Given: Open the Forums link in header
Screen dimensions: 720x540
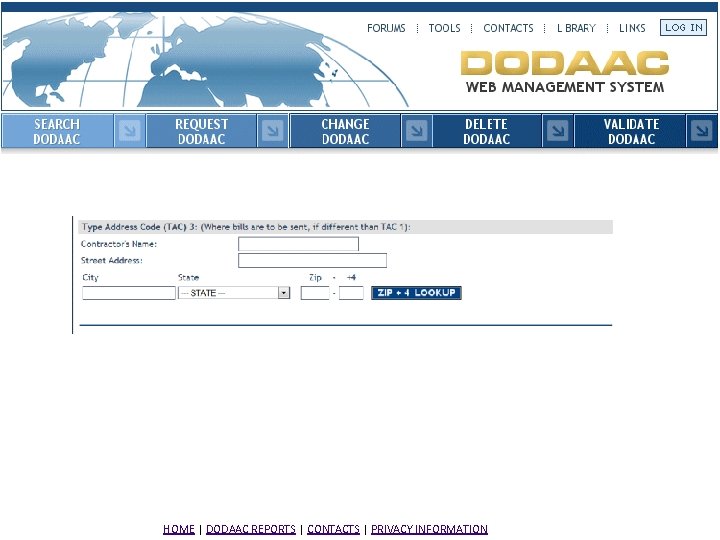Looking at the screenshot, I should point(386,28).
